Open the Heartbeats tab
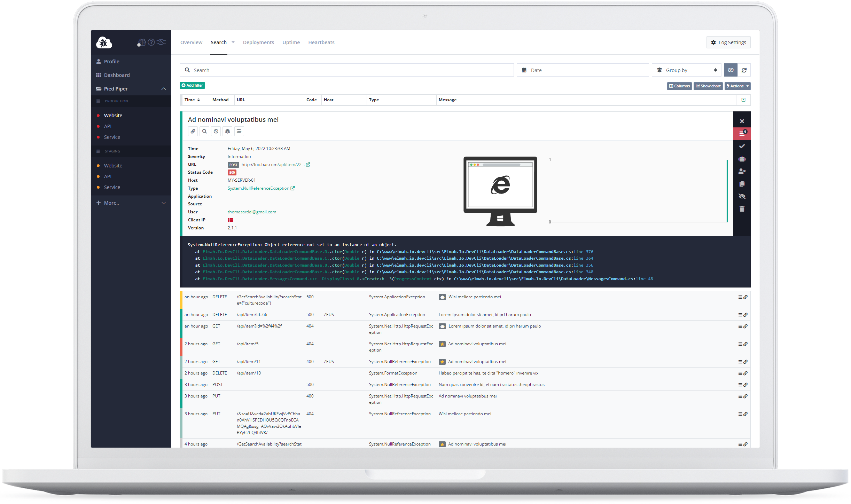This screenshot has width=851, height=504. point(321,42)
